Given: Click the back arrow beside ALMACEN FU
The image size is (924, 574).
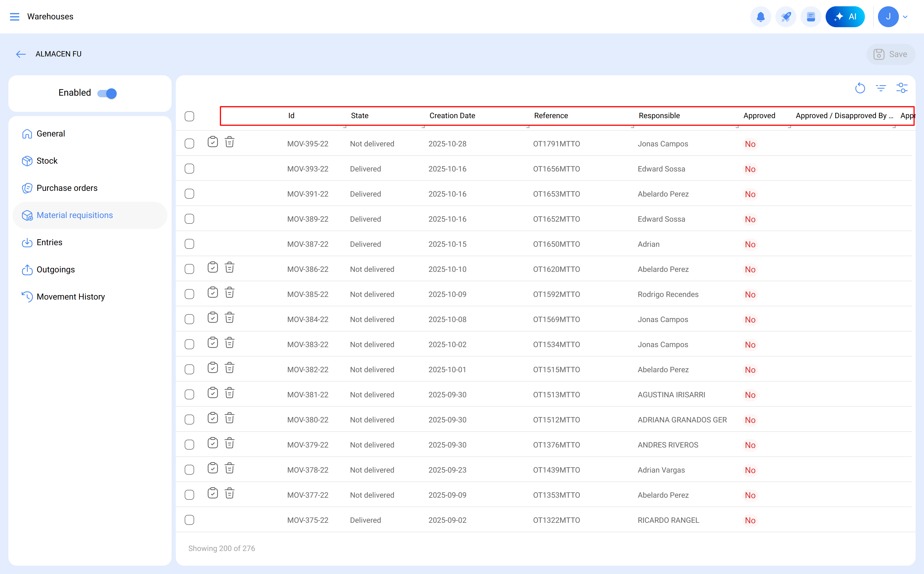Looking at the screenshot, I should 21,54.
